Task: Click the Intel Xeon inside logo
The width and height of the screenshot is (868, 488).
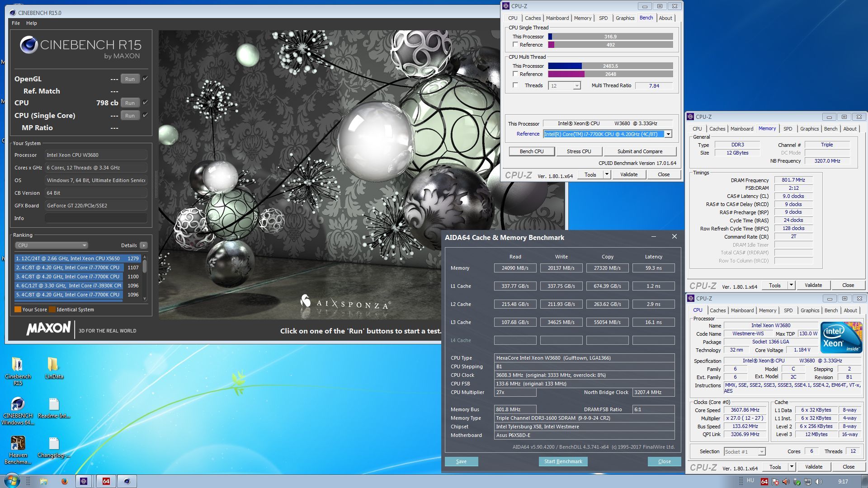Action: click(x=841, y=338)
